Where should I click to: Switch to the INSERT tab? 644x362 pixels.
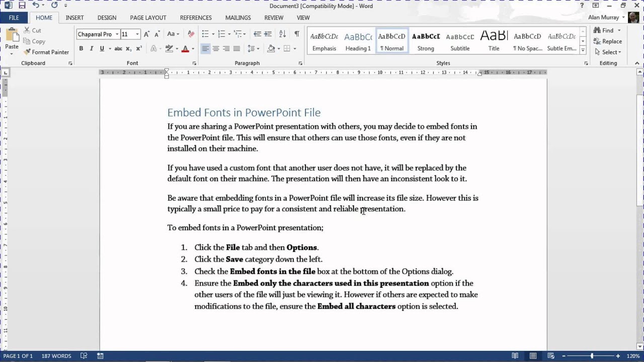click(74, 18)
